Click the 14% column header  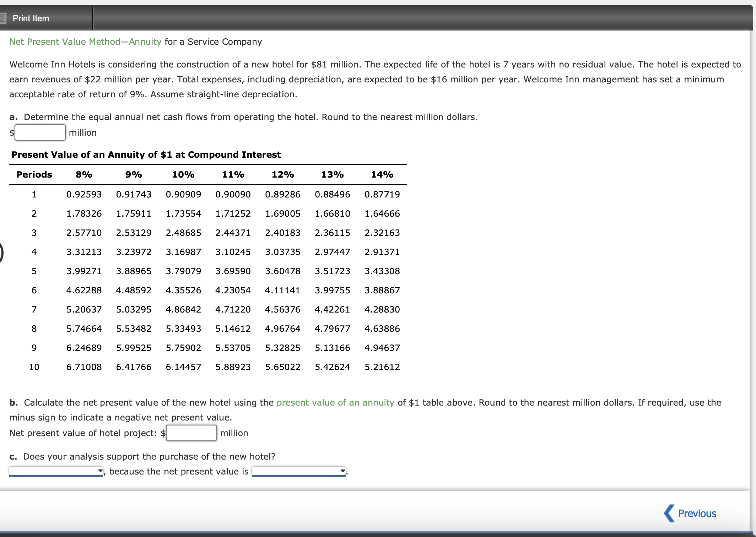click(382, 174)
